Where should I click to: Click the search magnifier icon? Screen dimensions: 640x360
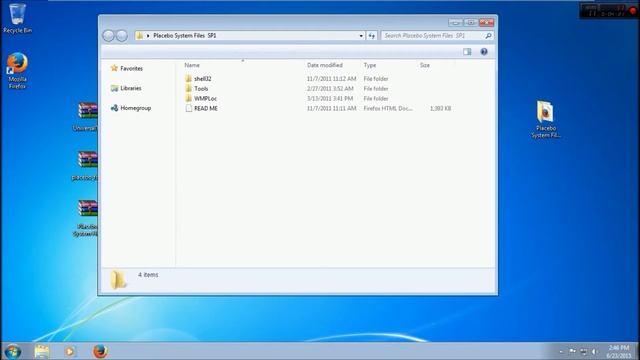click(488, 36)
